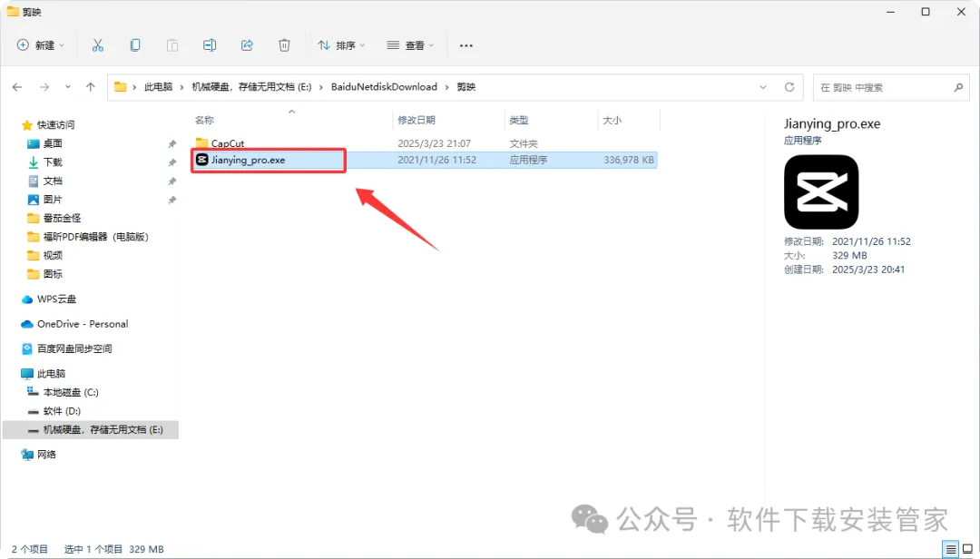Click the Paste icon in toolbar
This screenshot has width=980, height=559.
172,45
